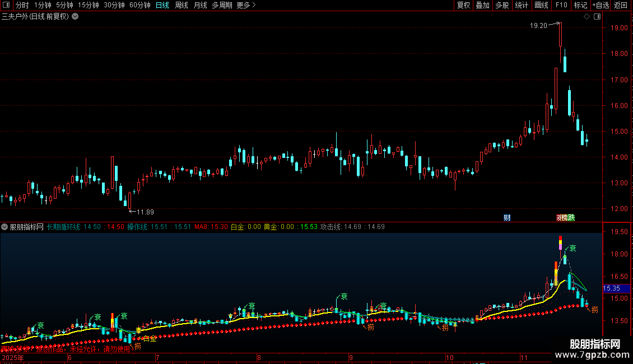633x364 pixels.
Task: Click the +自选 add to watchlist button
Action: tap(600, 5)
